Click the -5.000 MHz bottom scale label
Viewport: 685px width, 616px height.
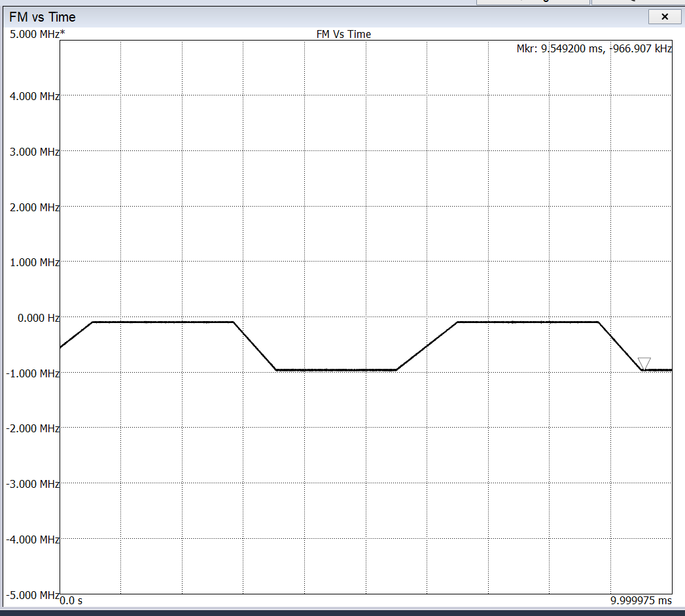pos(33,595)
